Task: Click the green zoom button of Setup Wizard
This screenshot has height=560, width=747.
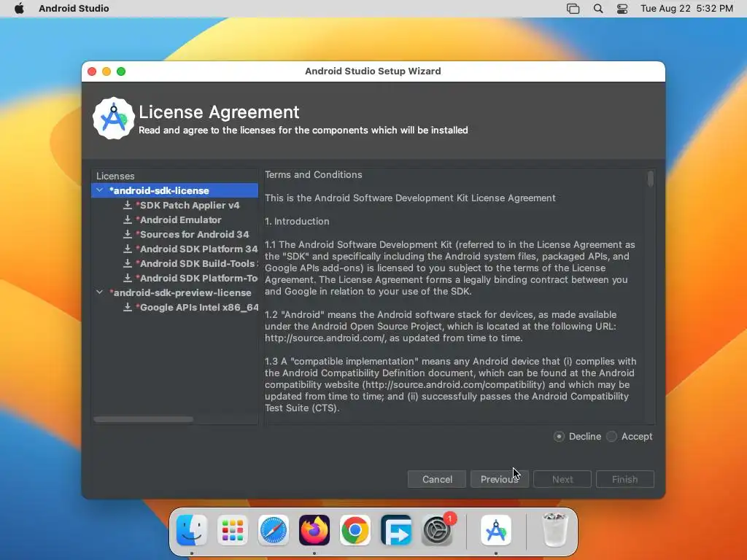Action: coord(121,71)
